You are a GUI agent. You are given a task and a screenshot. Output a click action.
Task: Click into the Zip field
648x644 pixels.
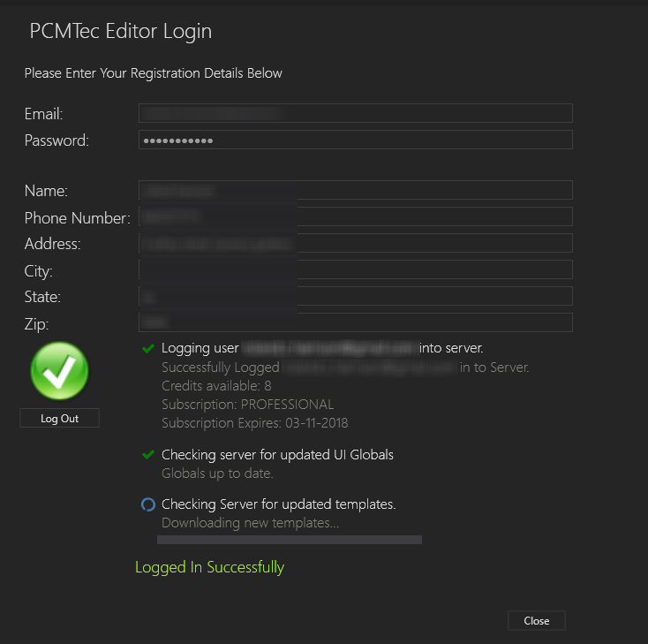pyautogui.click(x=356, y=322)
